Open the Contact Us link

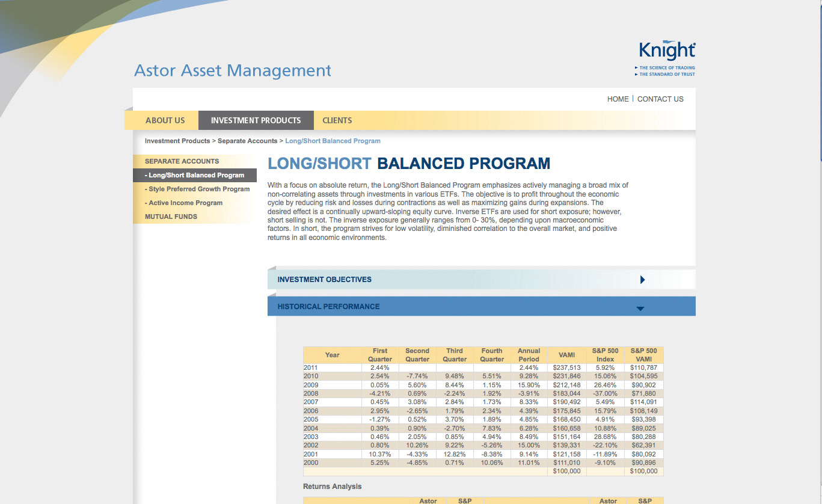(x=660, y=99)
